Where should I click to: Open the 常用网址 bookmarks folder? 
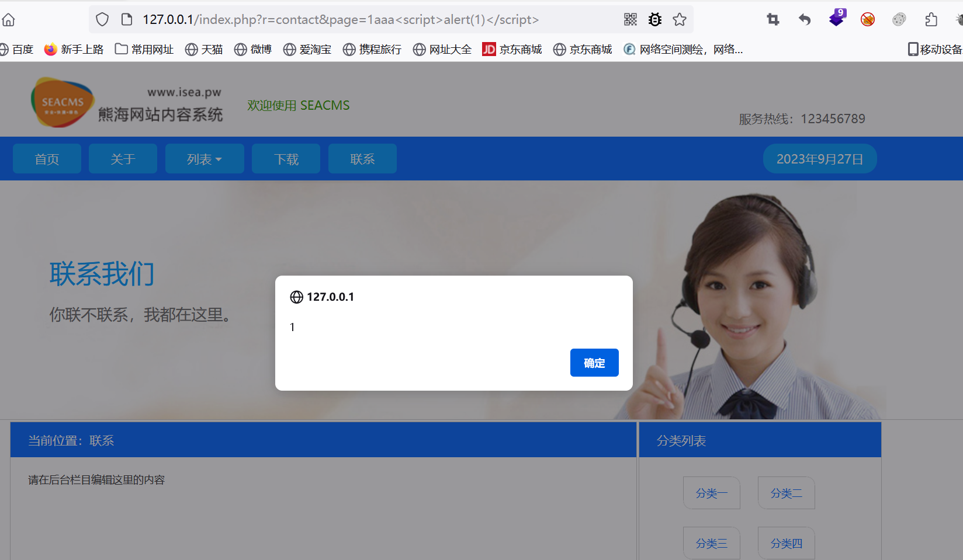coord(144,49)
